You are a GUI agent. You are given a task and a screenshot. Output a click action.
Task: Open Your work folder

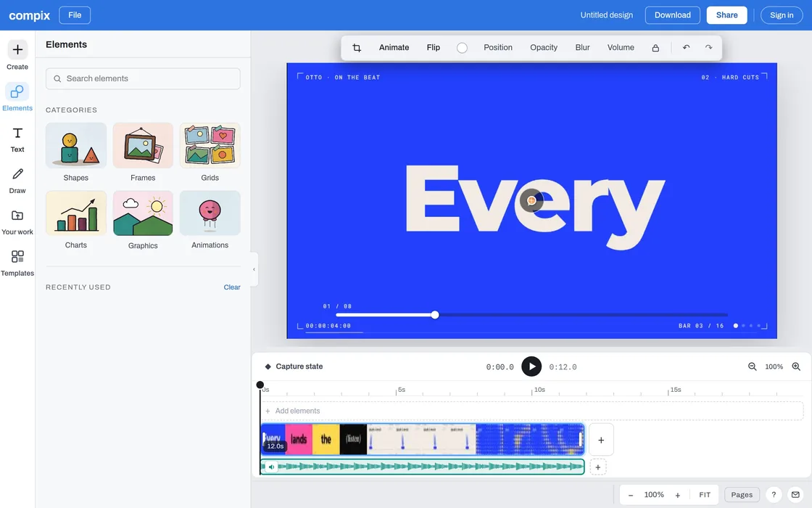click(17, 222)
